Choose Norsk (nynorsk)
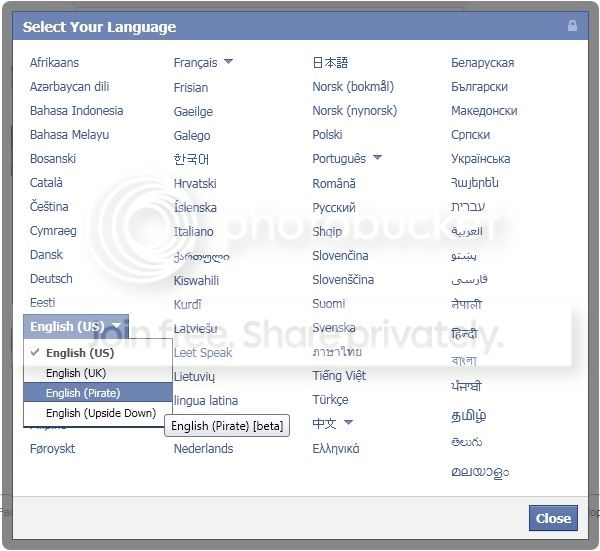 [x=355, y=111]
